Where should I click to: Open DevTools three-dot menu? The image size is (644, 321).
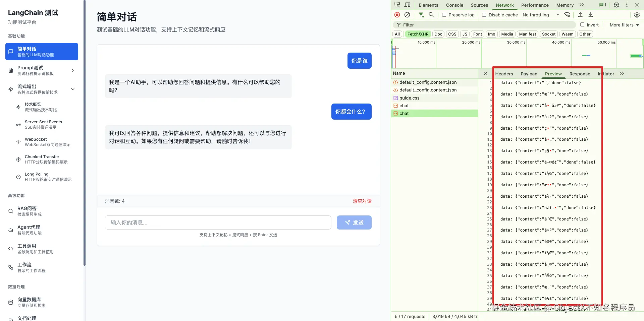coord(627,5)
